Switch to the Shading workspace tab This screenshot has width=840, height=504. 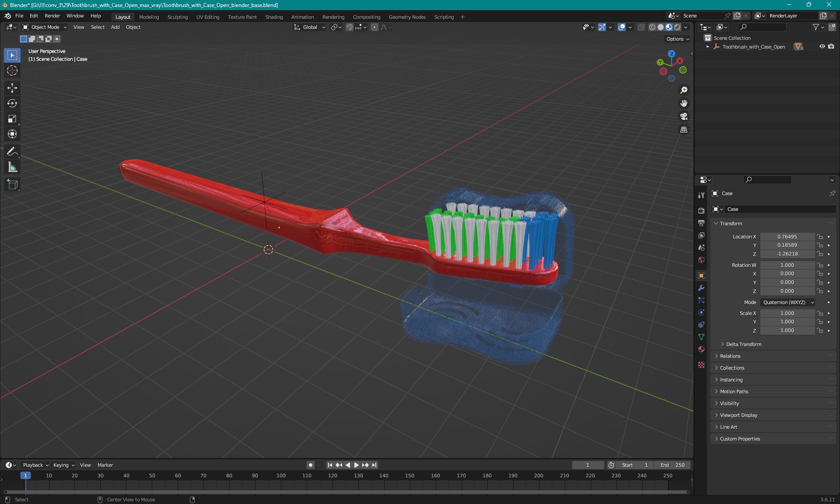[x=274, y=17]
